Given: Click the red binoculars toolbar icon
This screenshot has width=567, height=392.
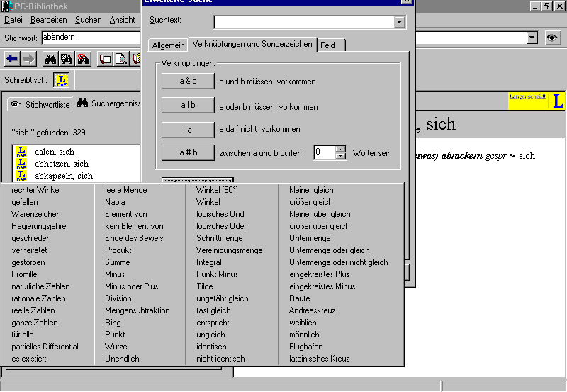Looking at the screenshot, I should point(83,59).
